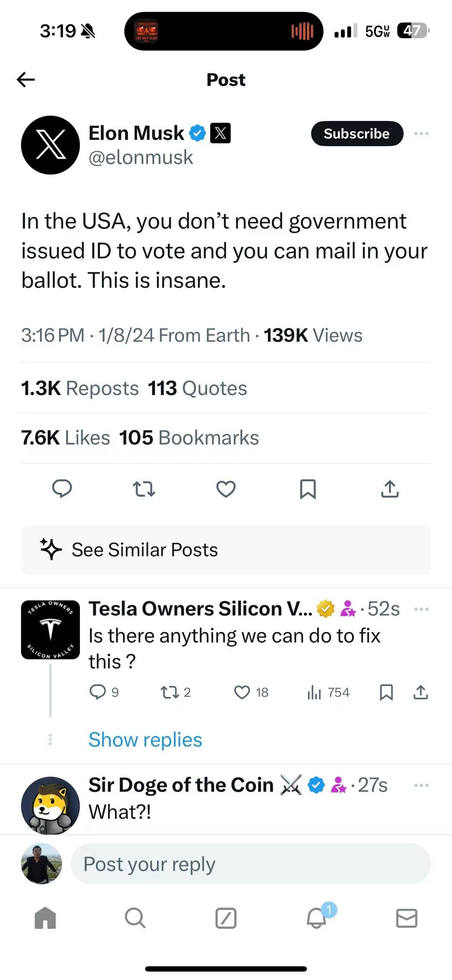
Task: Share the post via the share icon
Action: [389, 489]
